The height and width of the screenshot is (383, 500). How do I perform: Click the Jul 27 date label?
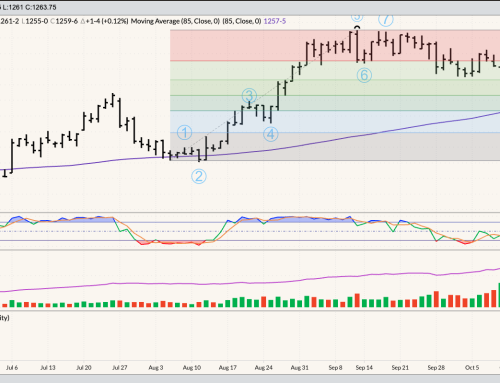[x=120, y=367]
